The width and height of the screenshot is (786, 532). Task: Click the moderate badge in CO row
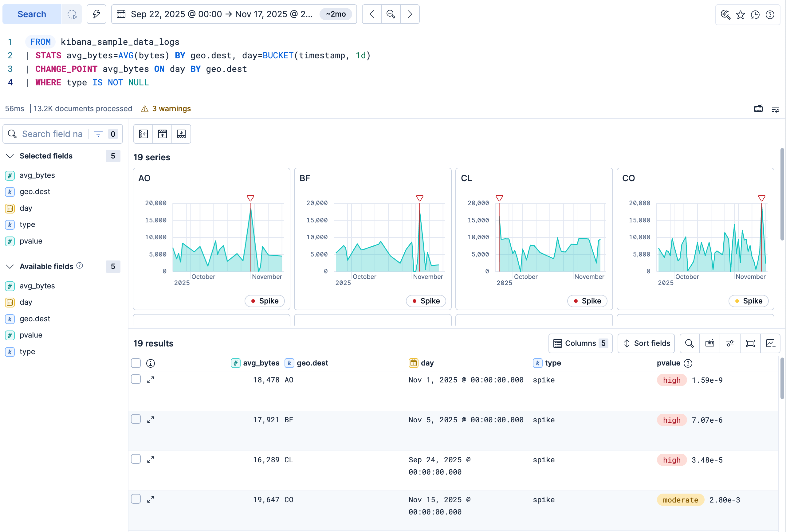tap(680, 500)
